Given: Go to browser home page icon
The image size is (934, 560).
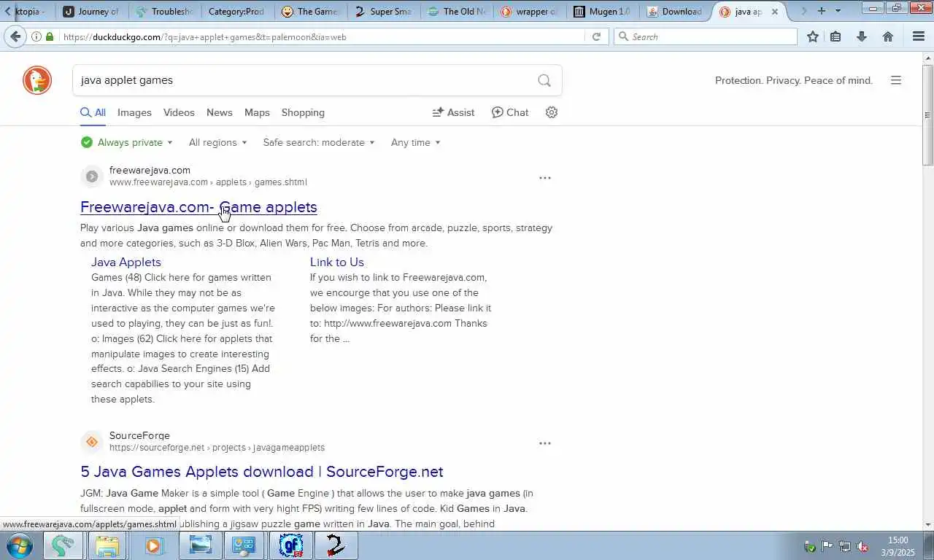Looking at the screenshot, I should click(888, 36).
